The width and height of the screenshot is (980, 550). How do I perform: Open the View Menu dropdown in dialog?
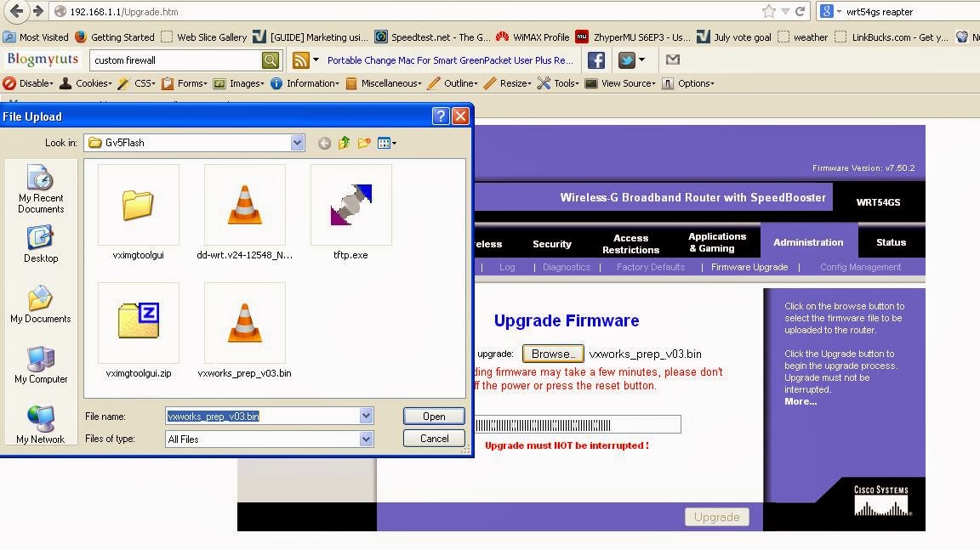[388, 143]
